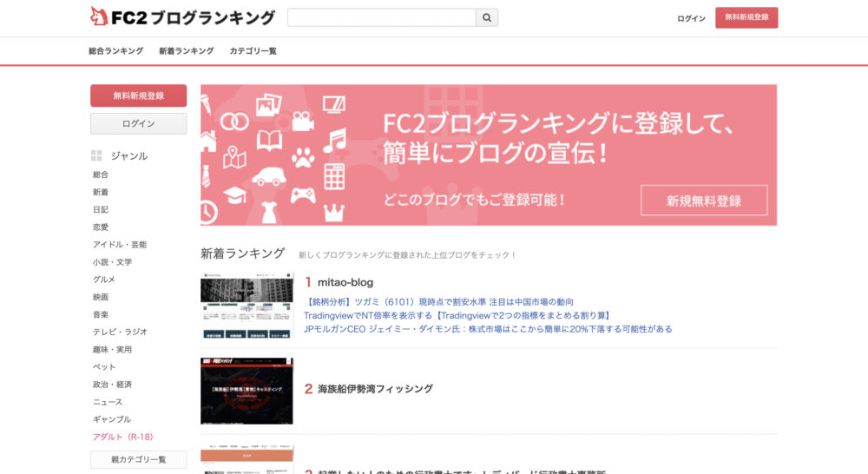
Task: Open the FC2 ブログランキング home title
Action: click(x=193, y=17)
